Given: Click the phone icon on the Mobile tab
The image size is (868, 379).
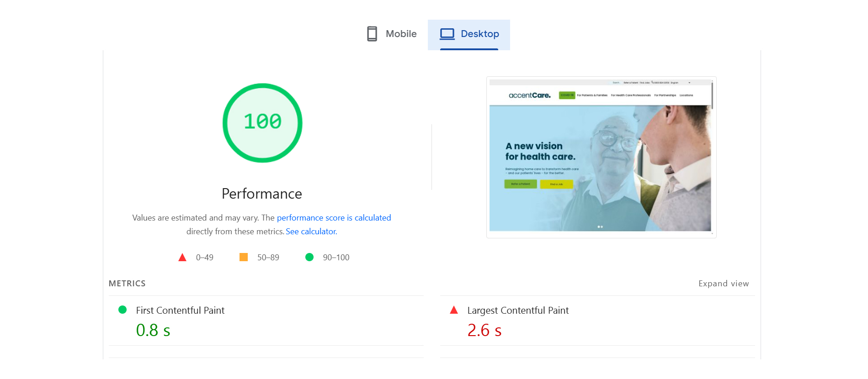Looking at the screenshot, I should click(x=372, y=34).
